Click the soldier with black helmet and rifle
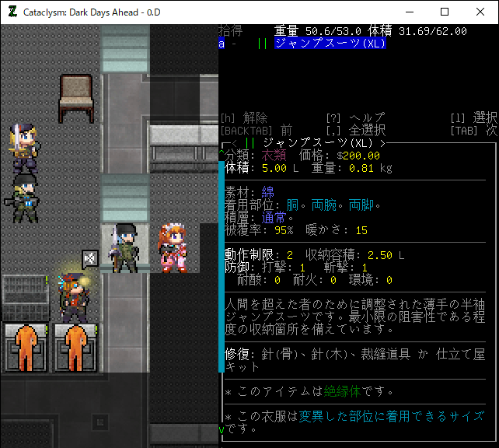Screen dimensions: 499x448 pos(23,198)
